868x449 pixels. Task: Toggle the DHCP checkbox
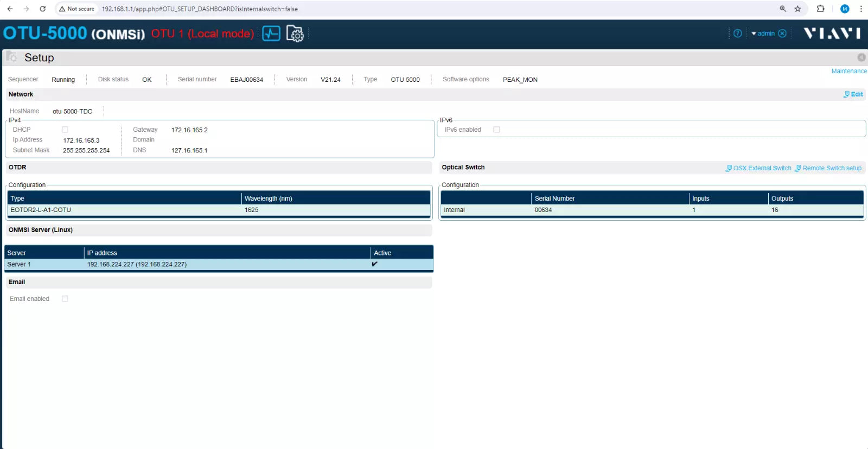(x=65, y=130)
